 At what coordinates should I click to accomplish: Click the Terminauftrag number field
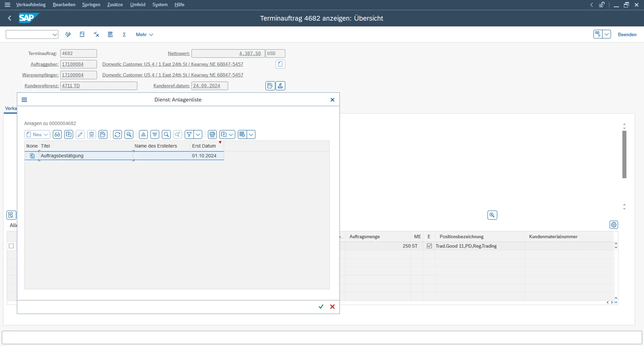coord(78,53)
